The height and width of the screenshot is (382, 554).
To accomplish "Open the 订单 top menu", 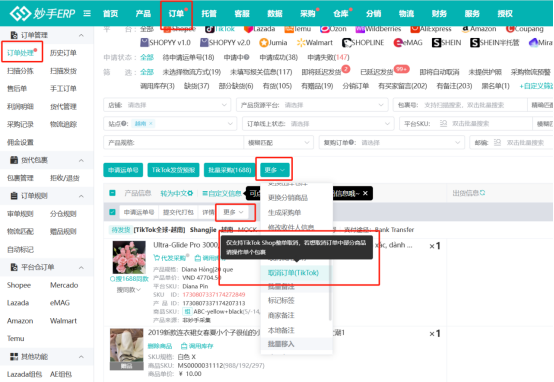I will tap(176, 13).
